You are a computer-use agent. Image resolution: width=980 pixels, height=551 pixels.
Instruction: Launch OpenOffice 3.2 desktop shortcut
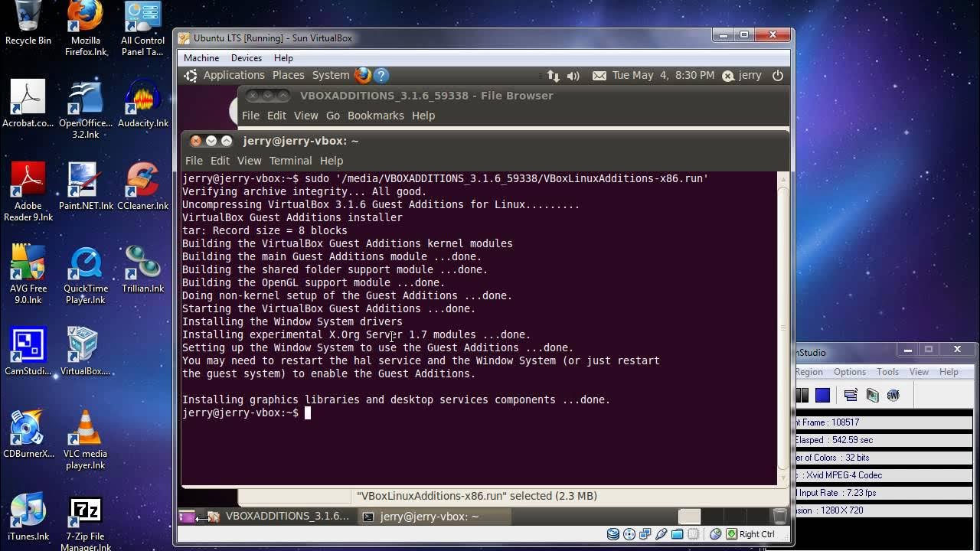[x=86, y=109]
